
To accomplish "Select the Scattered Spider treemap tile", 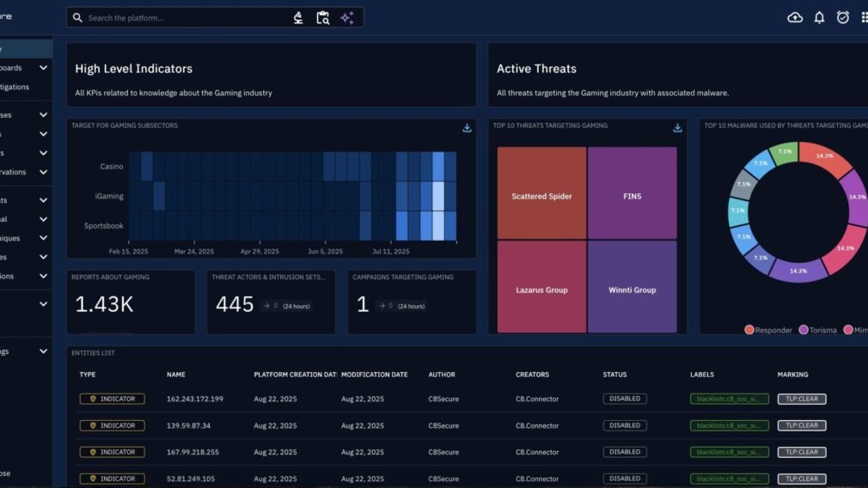I will (x=541, y=196).
